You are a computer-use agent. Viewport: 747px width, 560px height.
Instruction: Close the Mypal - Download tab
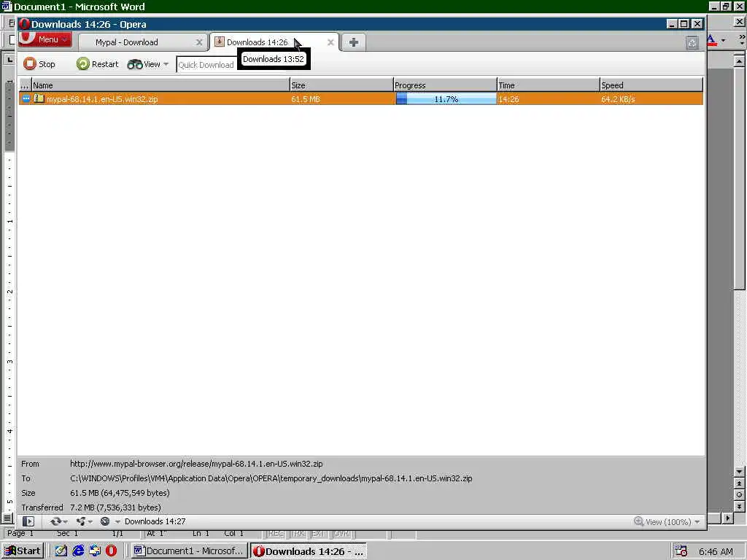coord(199,42)
